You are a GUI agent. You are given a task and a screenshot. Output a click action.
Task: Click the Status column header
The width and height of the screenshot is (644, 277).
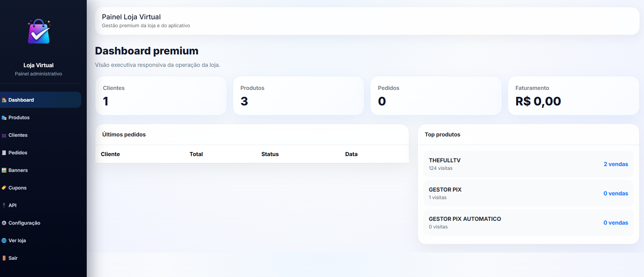click(270, 154)
